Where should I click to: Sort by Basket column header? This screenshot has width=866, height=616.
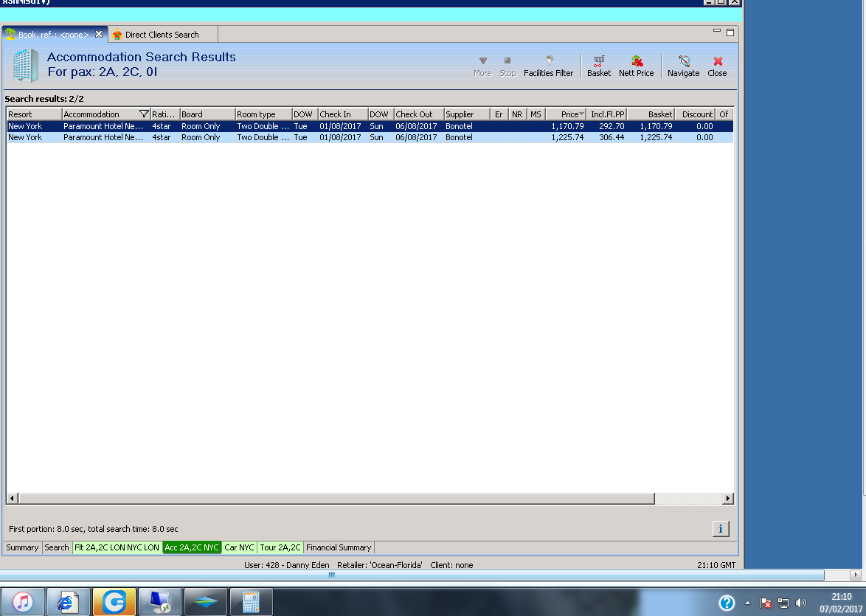tap(651, 114)
